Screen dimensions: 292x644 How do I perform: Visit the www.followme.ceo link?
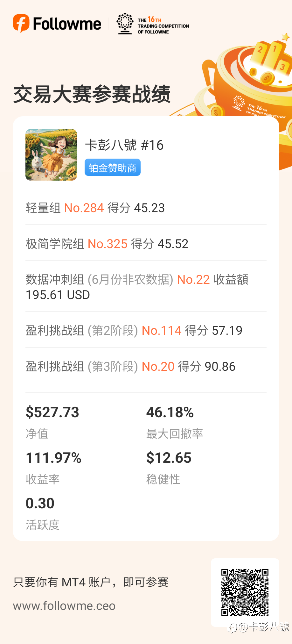(x=64, y=606)
